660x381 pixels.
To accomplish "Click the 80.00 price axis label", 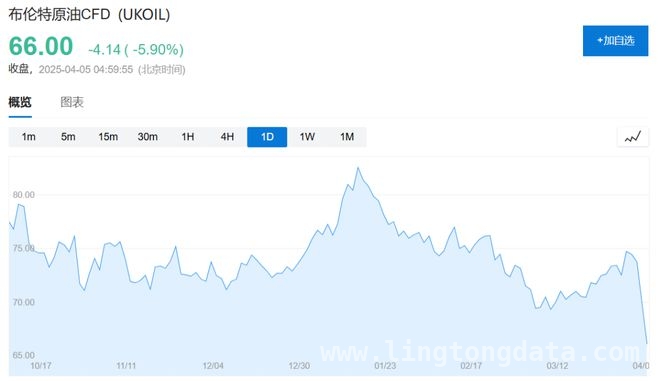I will point(24,195).
